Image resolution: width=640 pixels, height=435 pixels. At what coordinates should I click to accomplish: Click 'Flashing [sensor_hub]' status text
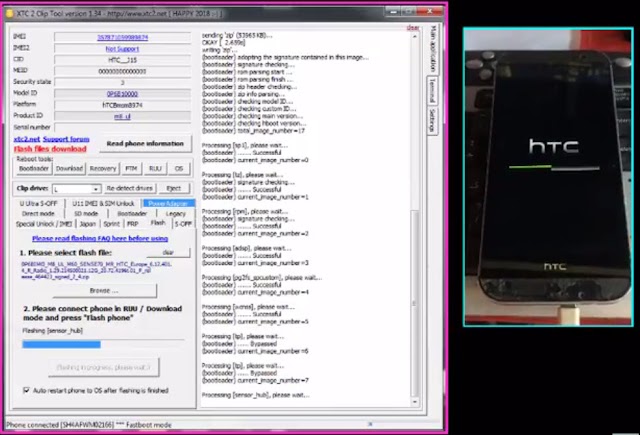tap(53, 331)
